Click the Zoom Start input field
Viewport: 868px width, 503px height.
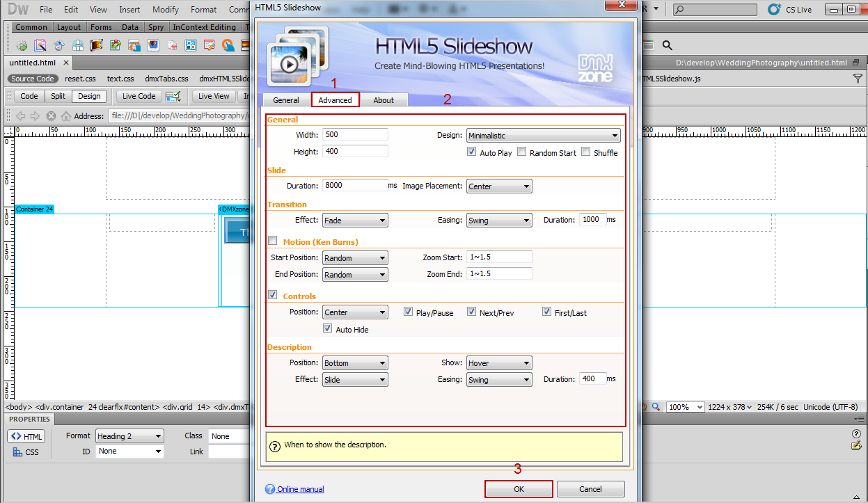(499, 257)
